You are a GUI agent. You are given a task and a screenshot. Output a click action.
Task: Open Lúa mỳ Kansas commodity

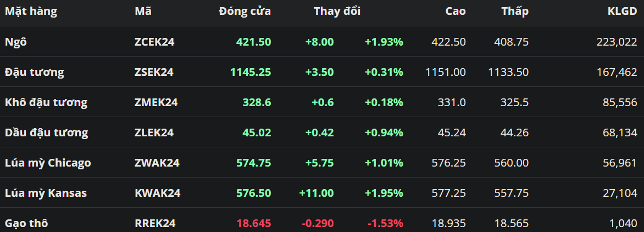coord(46,193)
